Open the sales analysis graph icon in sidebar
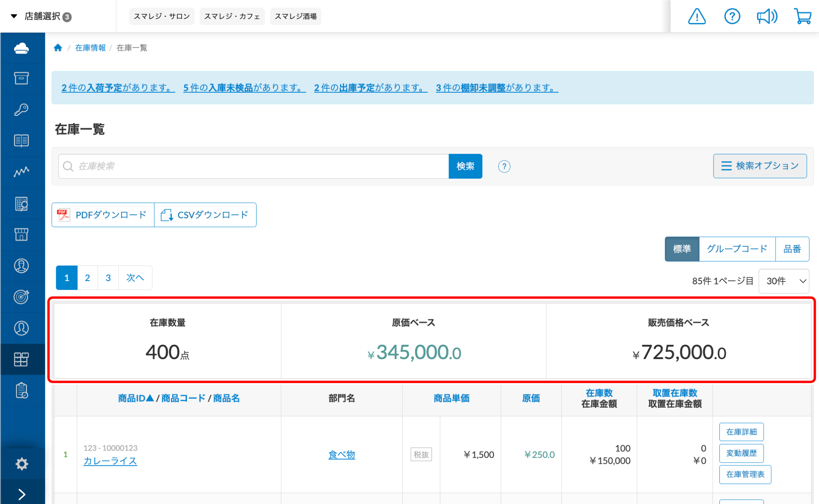This screenshot has height=504, width=819. 22,172
